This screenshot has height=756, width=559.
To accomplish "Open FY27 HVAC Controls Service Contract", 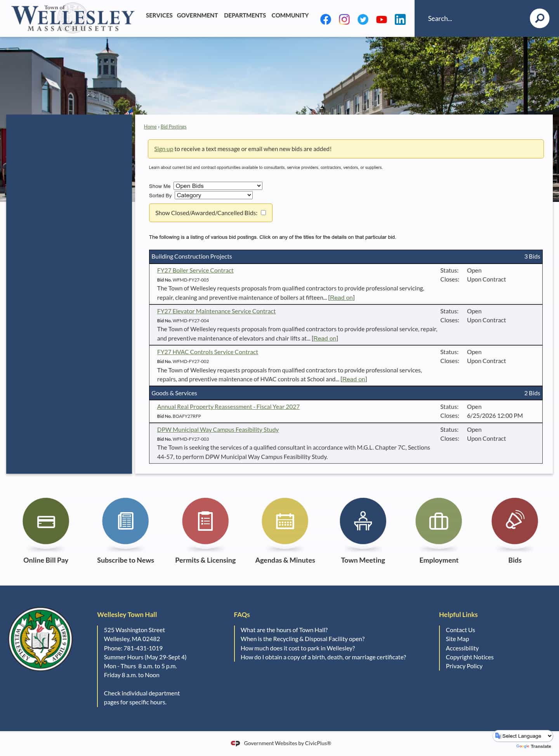I will (207, 352).
